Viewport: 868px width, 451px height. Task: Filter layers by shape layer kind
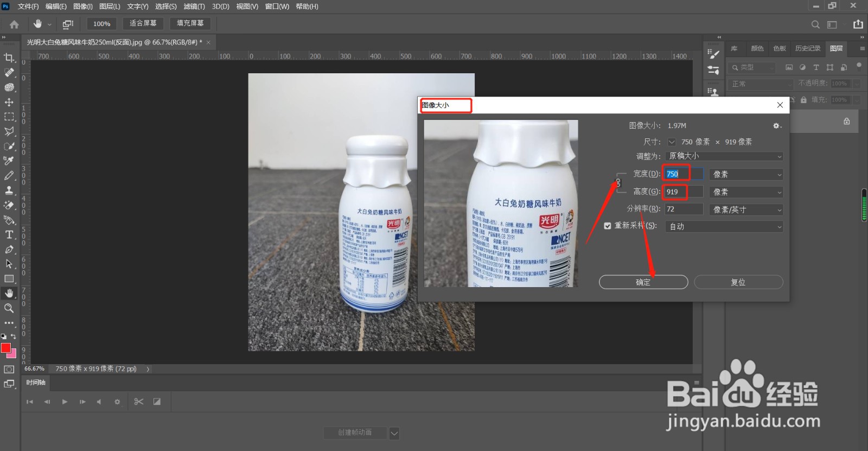830,67
